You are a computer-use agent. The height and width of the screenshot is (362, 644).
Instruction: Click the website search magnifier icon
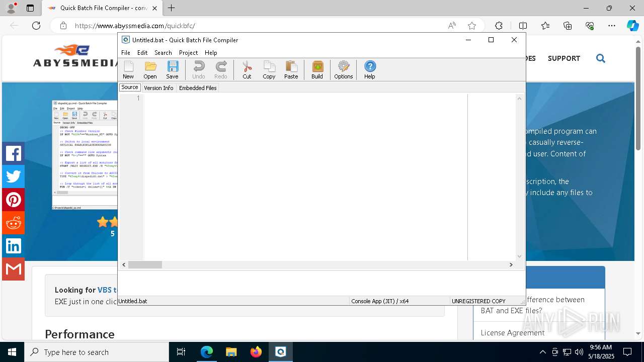(600, 58)
